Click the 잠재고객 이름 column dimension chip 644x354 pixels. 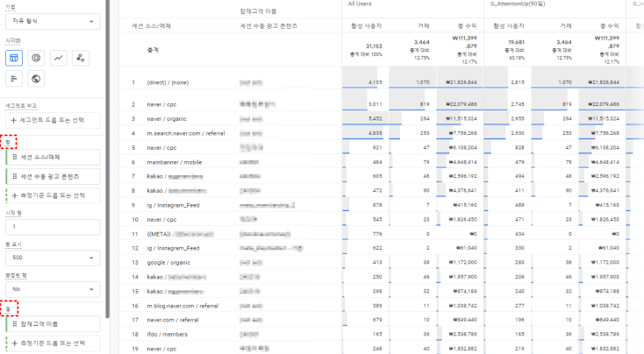(53, 324)
